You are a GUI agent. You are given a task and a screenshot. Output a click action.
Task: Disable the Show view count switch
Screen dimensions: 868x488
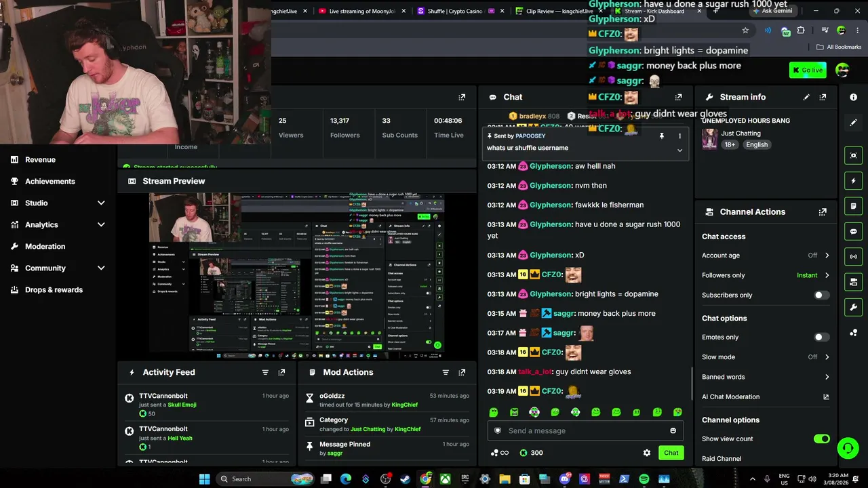pos(821,439)
